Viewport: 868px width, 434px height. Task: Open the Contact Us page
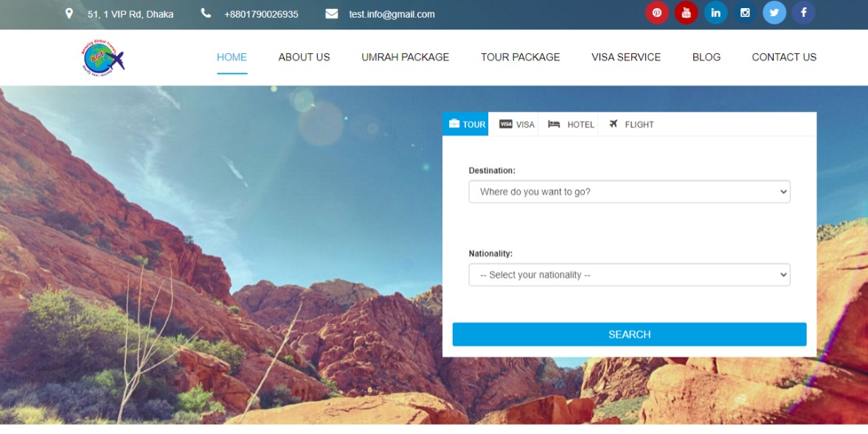784,57
